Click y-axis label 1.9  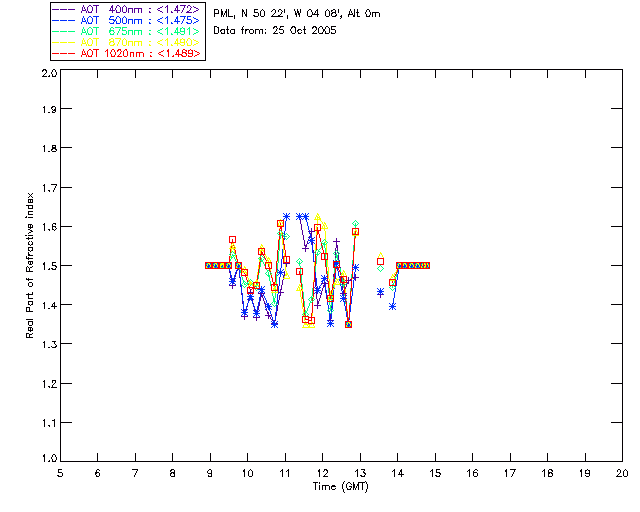[x=49, y=109]
